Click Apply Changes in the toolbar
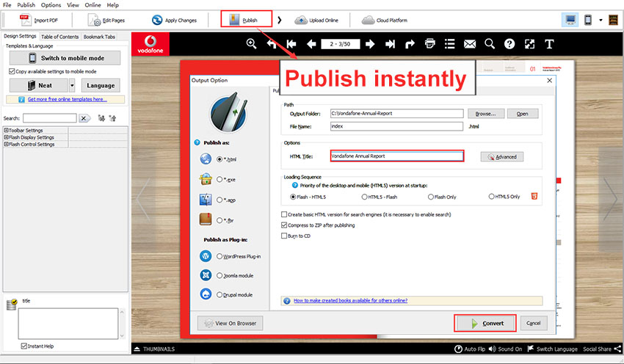624x364 pixels. point(174,20)
